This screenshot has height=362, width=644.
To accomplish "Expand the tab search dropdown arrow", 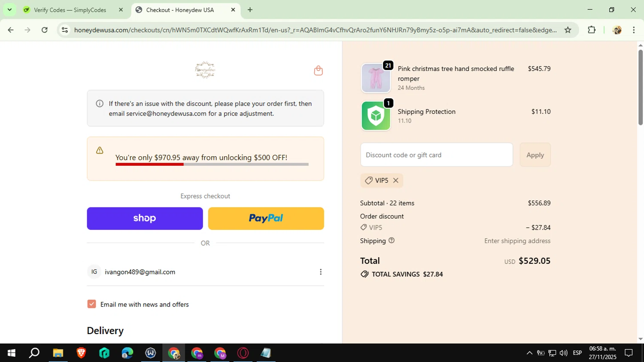I will pyautogui.click(x=9, y=9).
